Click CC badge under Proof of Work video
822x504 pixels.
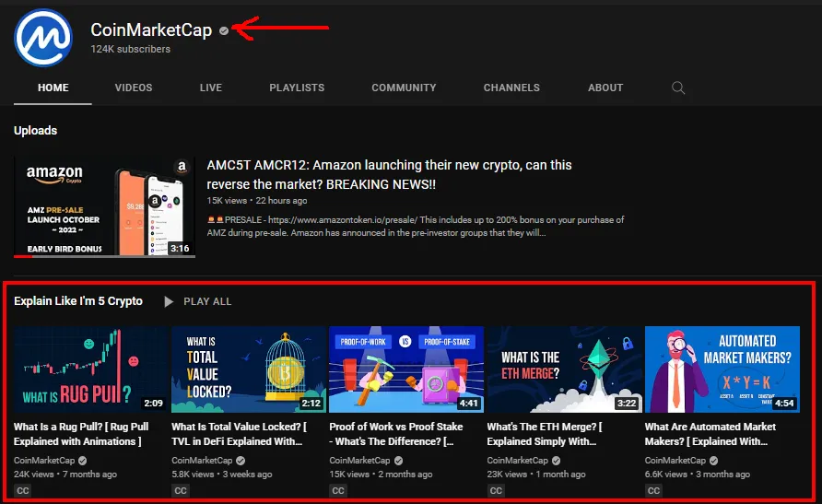tap(338, 491)
